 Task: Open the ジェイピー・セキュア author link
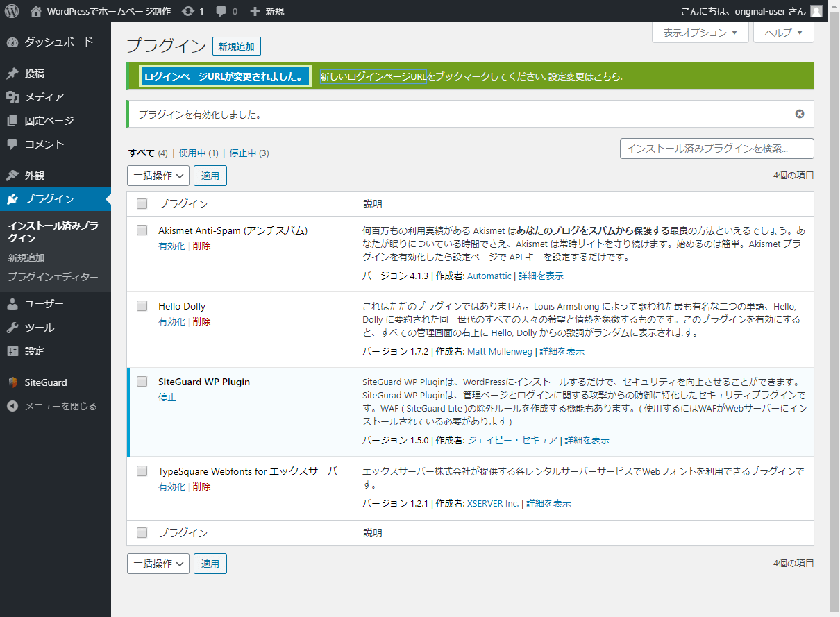(512, 440)
